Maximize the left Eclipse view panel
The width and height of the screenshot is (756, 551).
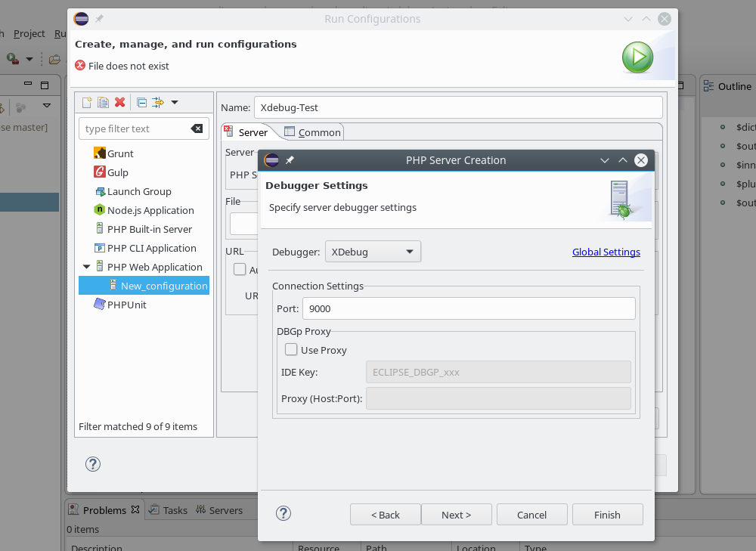[x=45, y=85]
